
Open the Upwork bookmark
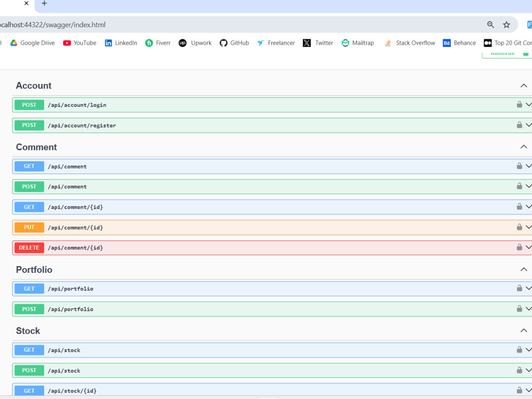[195, 43]
